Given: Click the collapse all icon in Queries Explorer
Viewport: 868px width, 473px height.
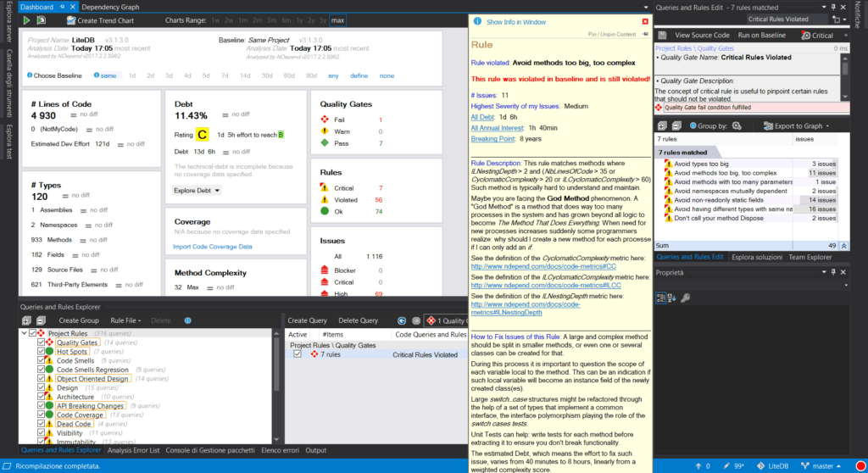Looking at the screenshot, I should 41,320.
